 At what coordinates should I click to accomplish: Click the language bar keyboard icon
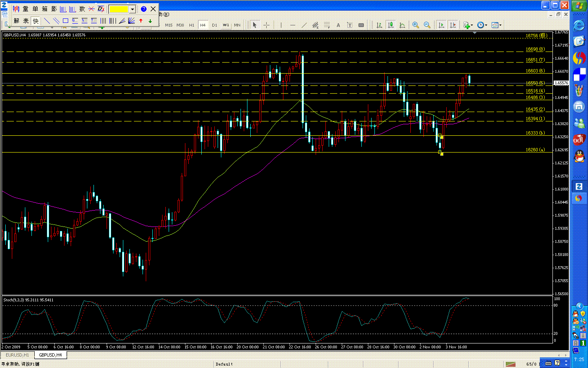(x=548, y=363)
